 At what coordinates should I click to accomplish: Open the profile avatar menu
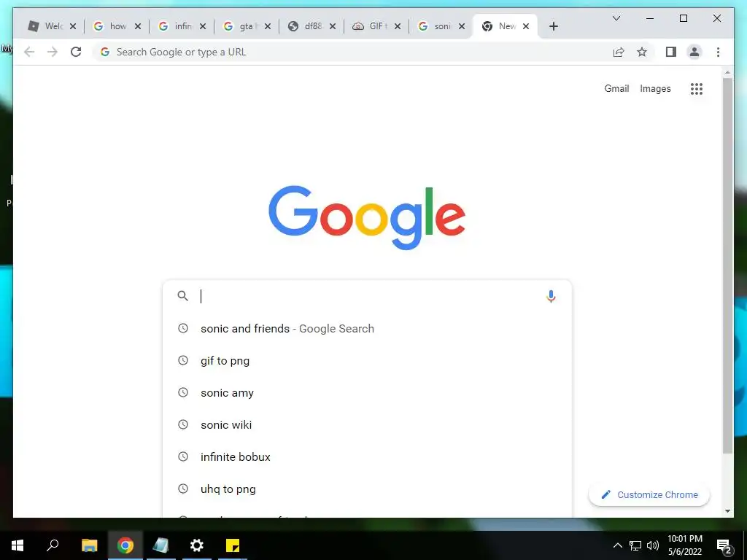pyautogui.click(x=694, y=52)
